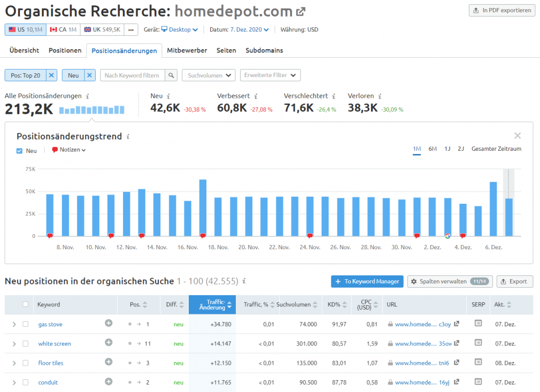Open white screen URL external icon

(456, 343)
